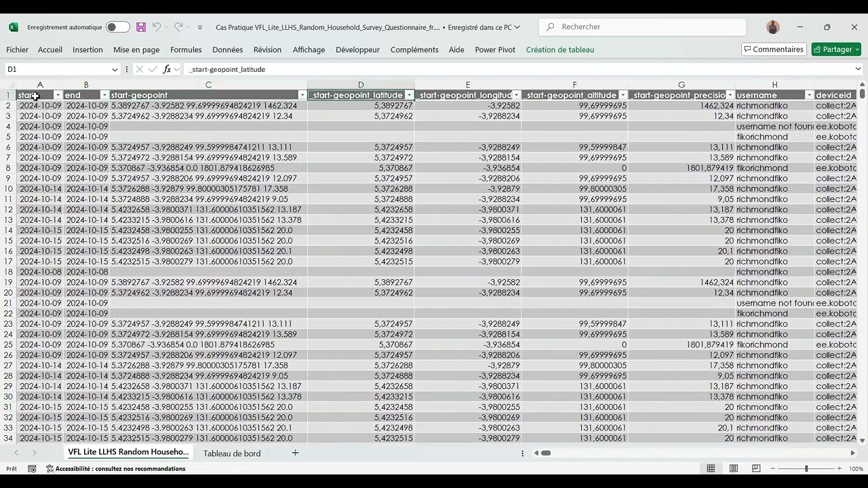Toggle the Enregistrement automatique switch
Screen dimensions: 868x488
tap(117, 27)
